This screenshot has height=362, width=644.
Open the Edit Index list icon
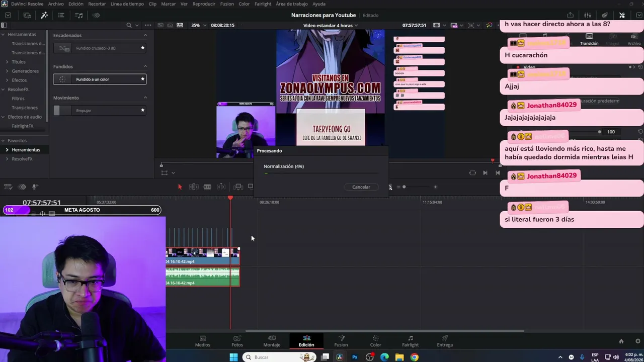pos(61,15)
